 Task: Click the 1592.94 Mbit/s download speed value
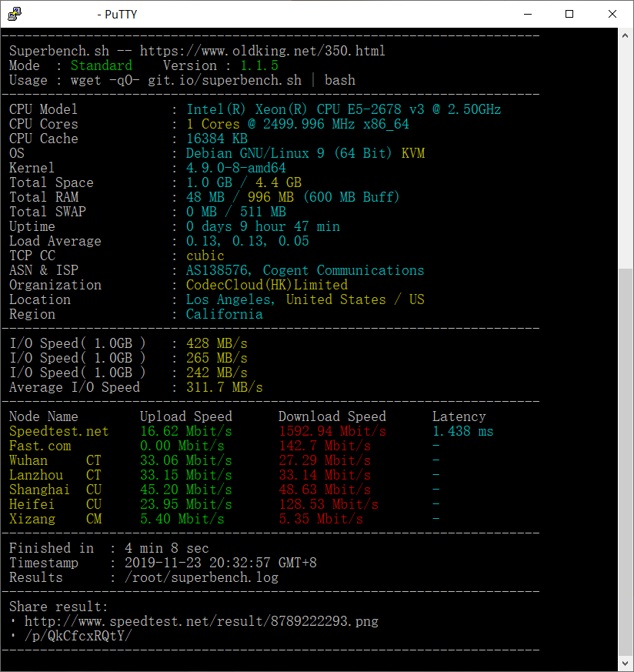pyautogui.click(x=332, y=431)
